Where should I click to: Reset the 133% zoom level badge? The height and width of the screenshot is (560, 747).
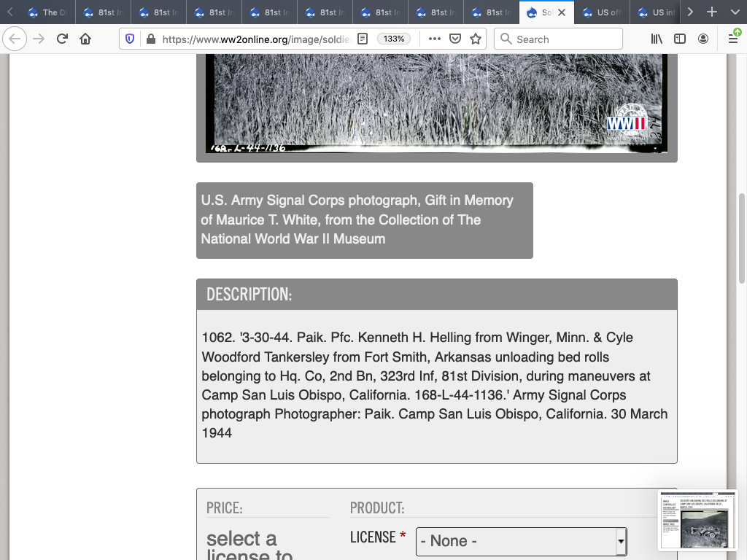pyautogui.click(x=394, y=39)
